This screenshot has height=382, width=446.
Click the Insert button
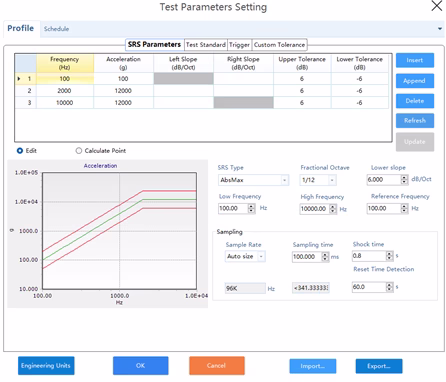click(x=415, y=60)
